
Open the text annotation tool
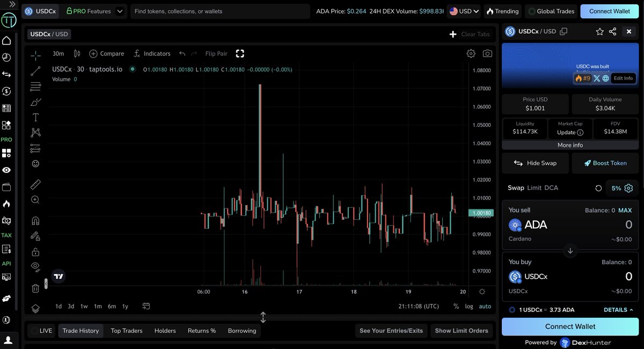[x=35, y=117]
